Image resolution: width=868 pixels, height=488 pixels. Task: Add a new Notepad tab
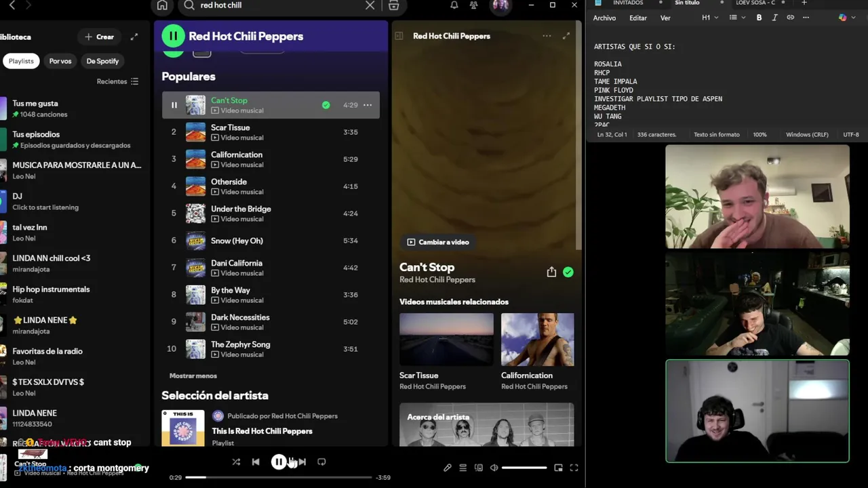click(804, 3)
